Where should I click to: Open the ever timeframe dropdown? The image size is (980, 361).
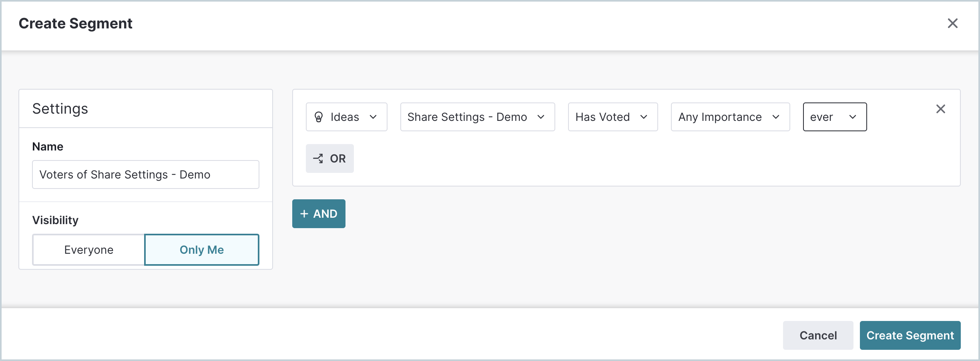coord(835,117)
